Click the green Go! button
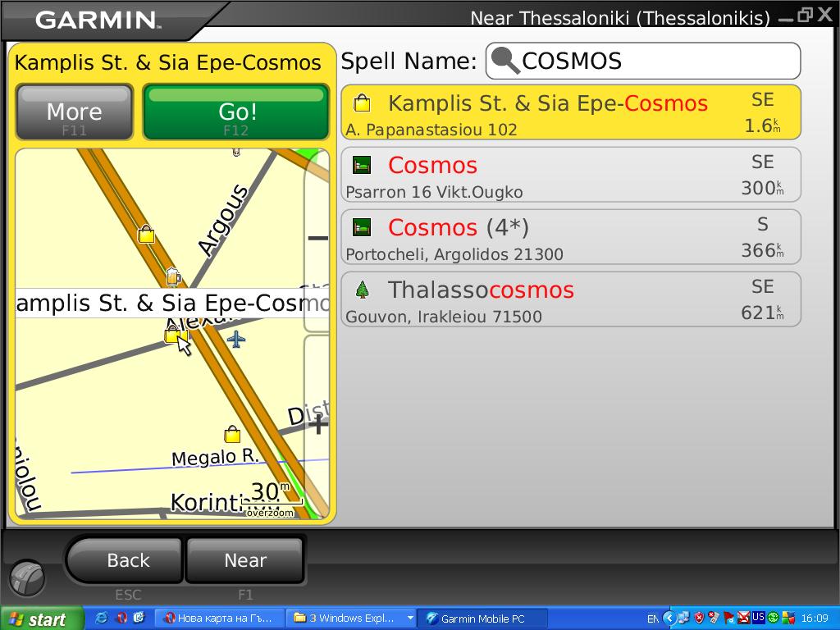840x630 pixels. coord(235,112)
